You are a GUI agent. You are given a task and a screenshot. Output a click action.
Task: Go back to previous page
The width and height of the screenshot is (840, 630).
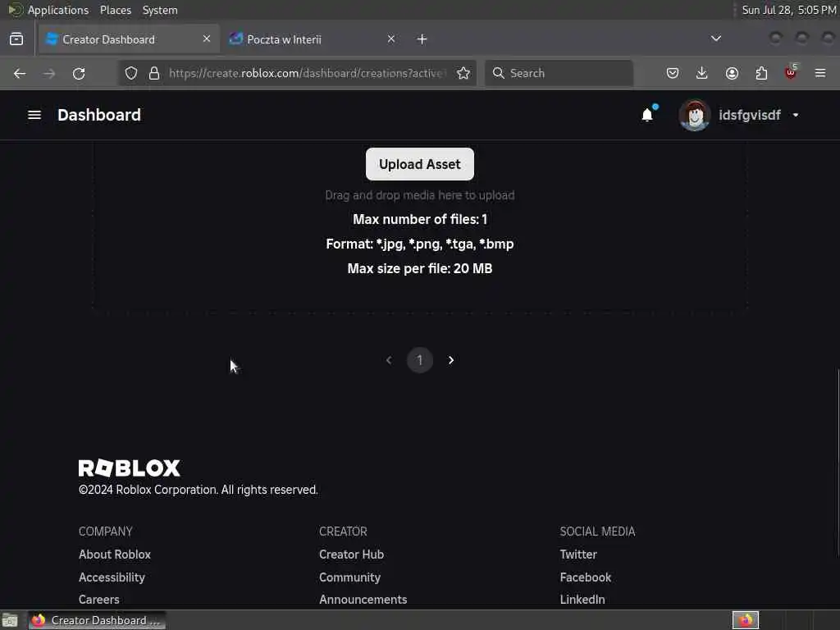tap(20, 73)
